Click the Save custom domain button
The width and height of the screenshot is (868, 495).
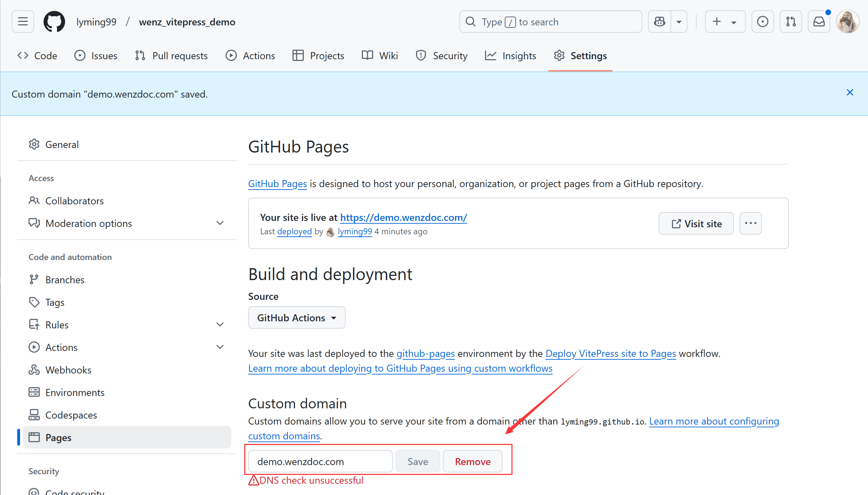(418, 461)
